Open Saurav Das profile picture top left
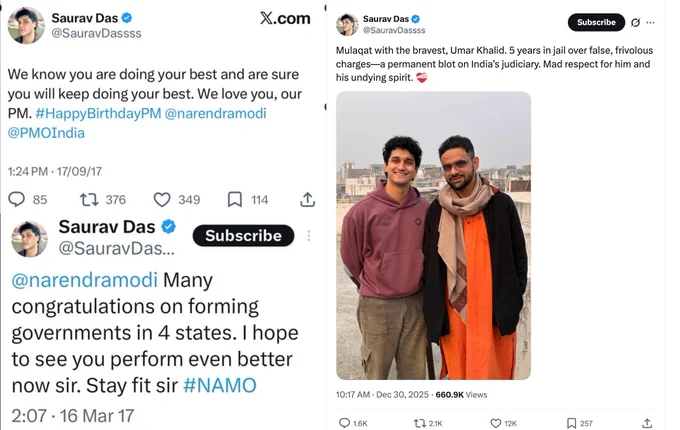This screenshot has height=430, width=680. pyautogui.click(x=26, y=25)
